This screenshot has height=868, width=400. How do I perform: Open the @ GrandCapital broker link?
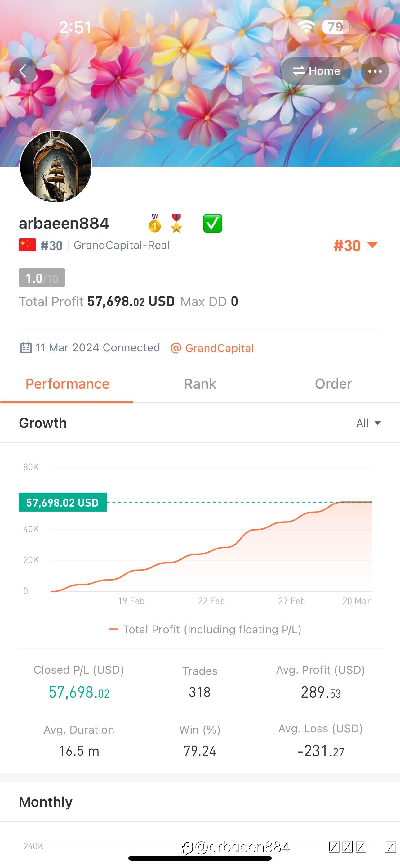[x=212, y=348]
